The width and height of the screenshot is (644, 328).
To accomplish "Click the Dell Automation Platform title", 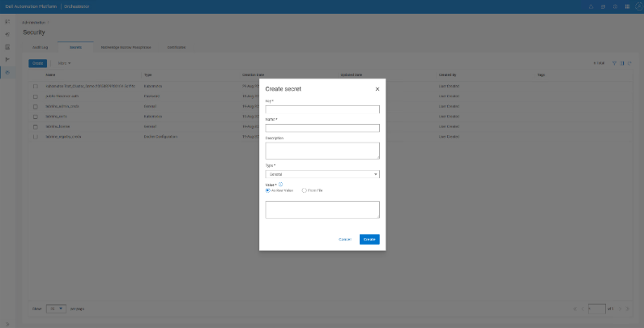I will tap(31, 6).
